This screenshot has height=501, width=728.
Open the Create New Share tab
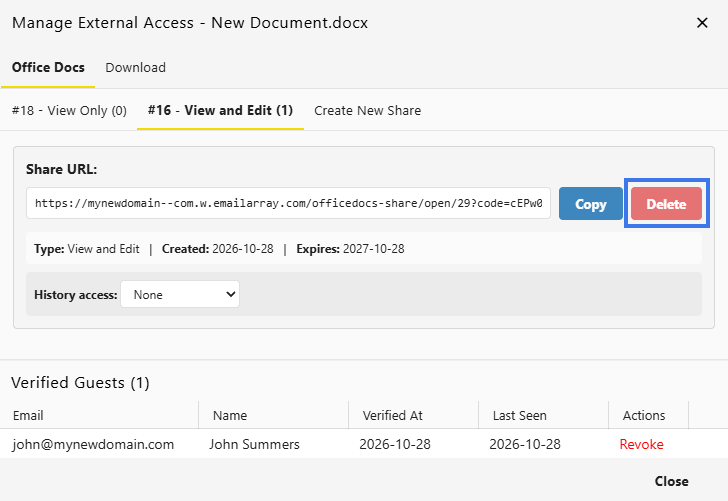[x=367, y=111]
